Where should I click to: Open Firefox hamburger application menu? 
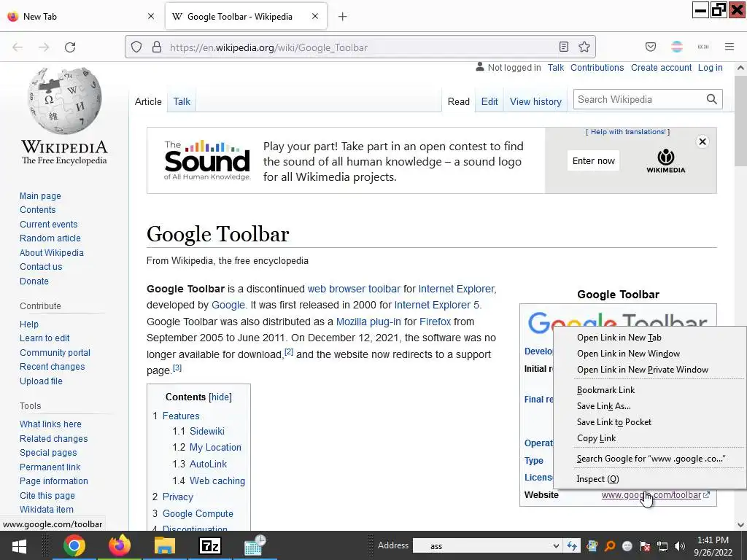pos(729,47)
